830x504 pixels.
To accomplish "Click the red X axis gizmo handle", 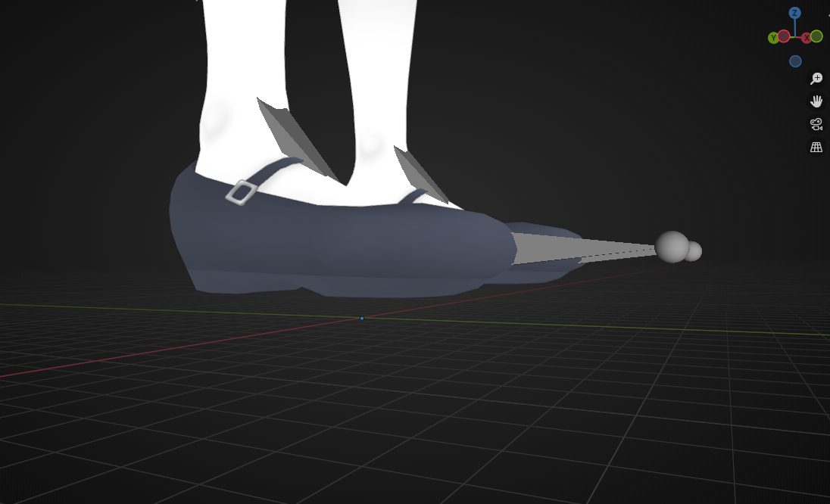I will (x=807, y=38).
